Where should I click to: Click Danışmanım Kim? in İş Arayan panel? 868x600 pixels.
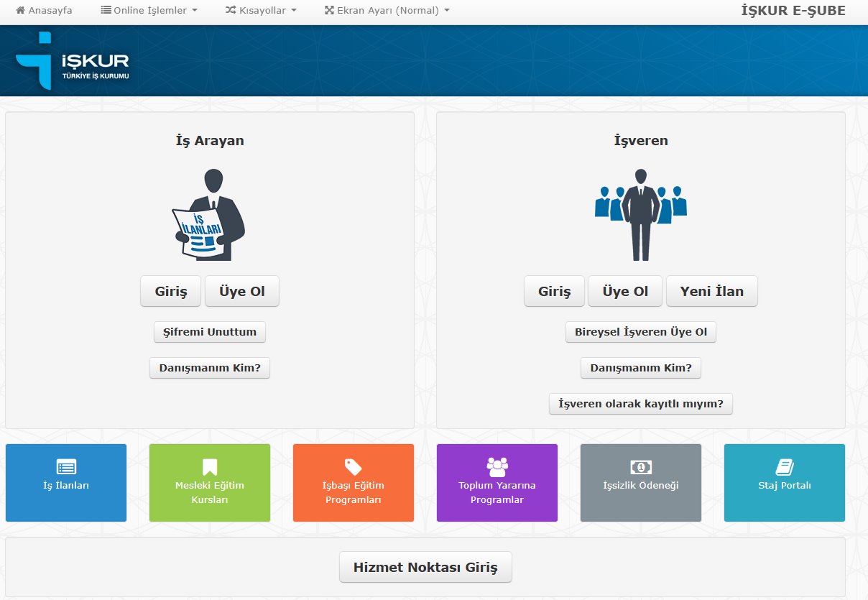click(210, 368)
